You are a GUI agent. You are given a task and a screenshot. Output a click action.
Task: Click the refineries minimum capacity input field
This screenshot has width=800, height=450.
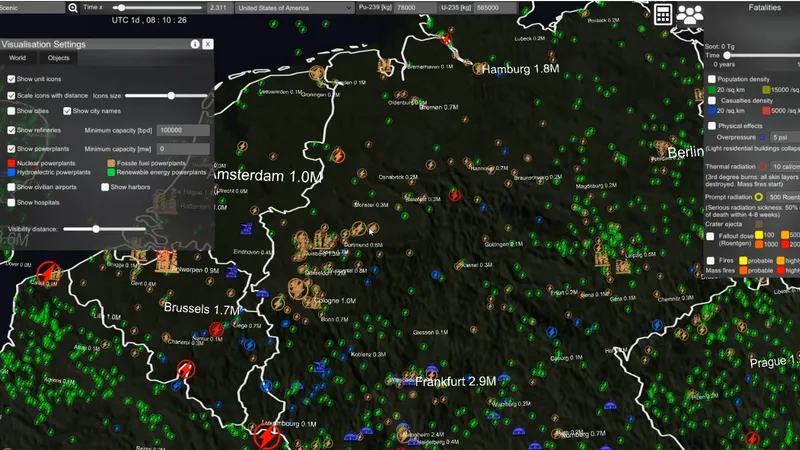coord(183,130)
